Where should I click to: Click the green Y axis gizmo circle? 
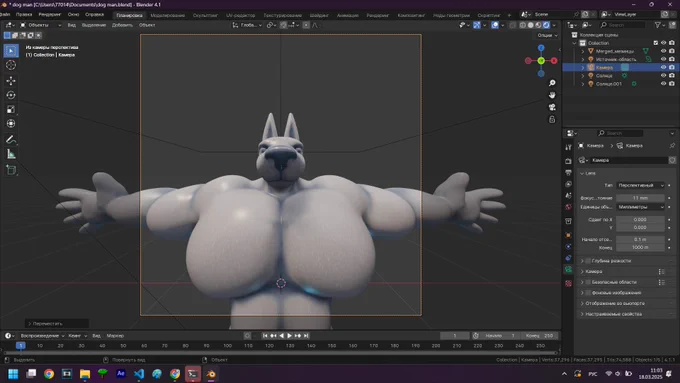pyautogui.click(x=541, y=61)
